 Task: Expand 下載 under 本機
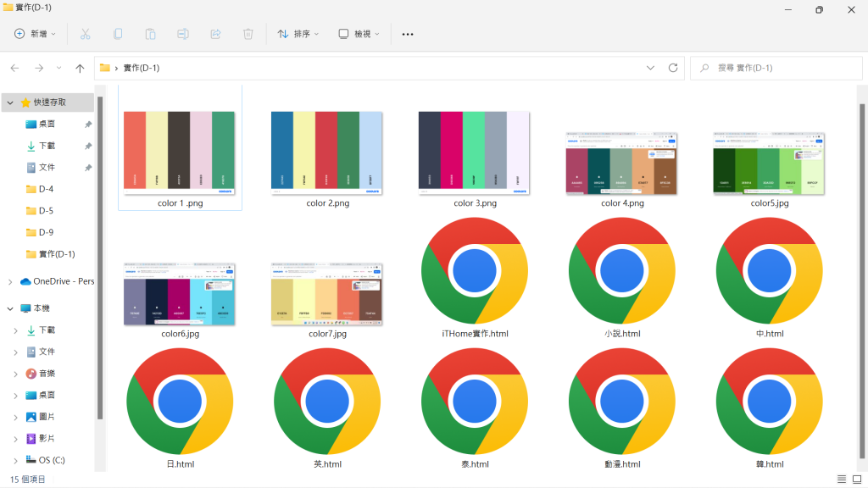(x=15, y=330)
